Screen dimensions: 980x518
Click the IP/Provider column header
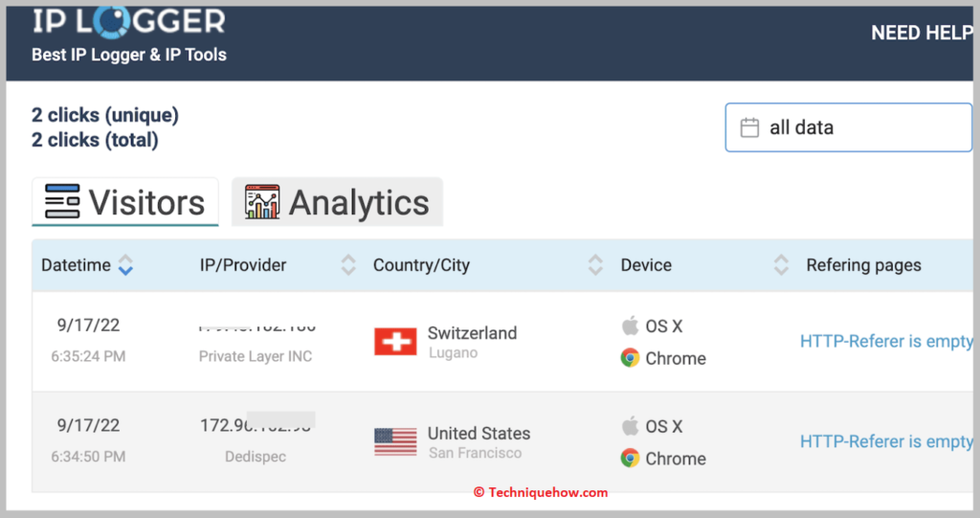click(x=242, y=265)
